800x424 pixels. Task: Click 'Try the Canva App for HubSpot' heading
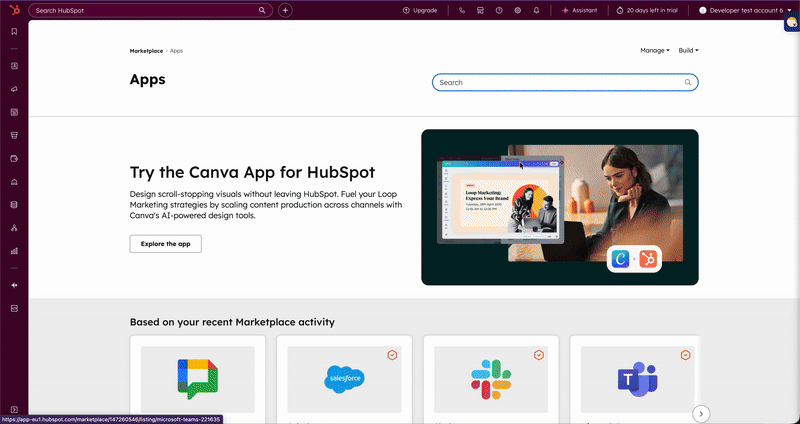(252, 172)
